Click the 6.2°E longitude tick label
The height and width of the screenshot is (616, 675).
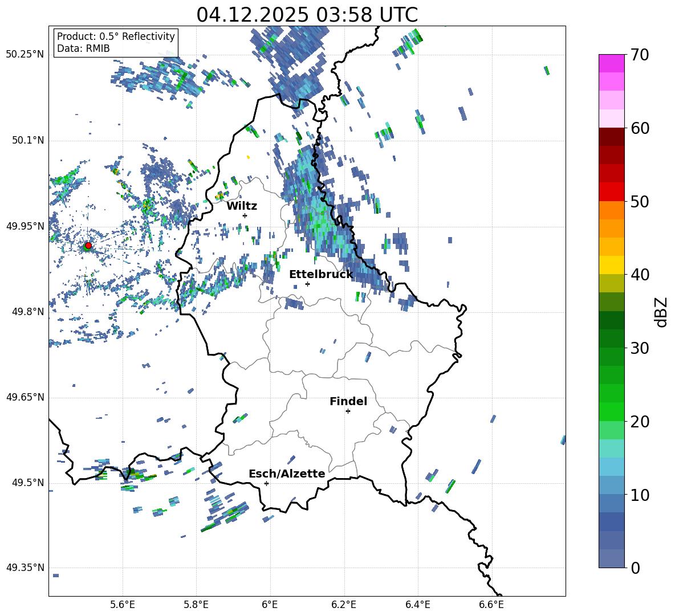[x=344, y=604]
